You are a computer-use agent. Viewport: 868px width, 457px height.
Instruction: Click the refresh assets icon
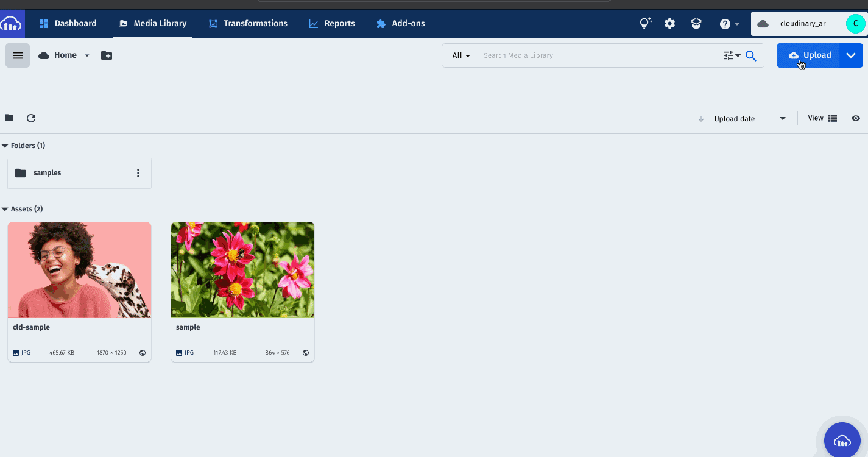[x=31, y=118]
